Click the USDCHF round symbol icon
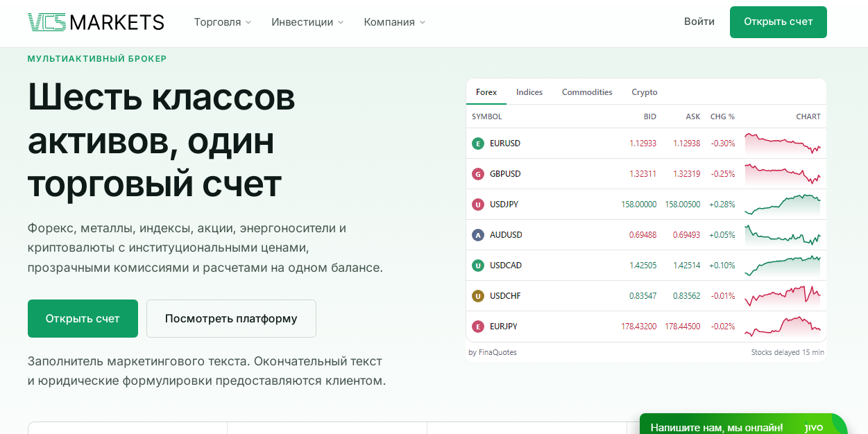 coord(477,296)
